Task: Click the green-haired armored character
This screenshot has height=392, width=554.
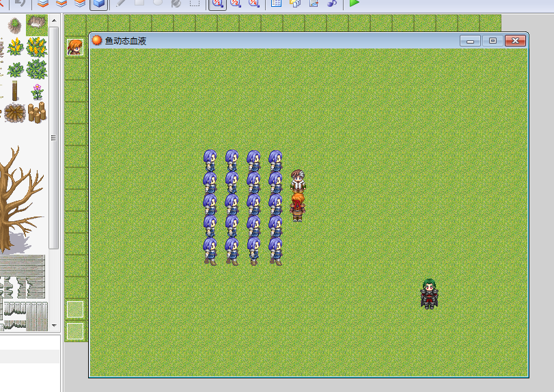Action: pyautogui.click(x=429, y=294)
